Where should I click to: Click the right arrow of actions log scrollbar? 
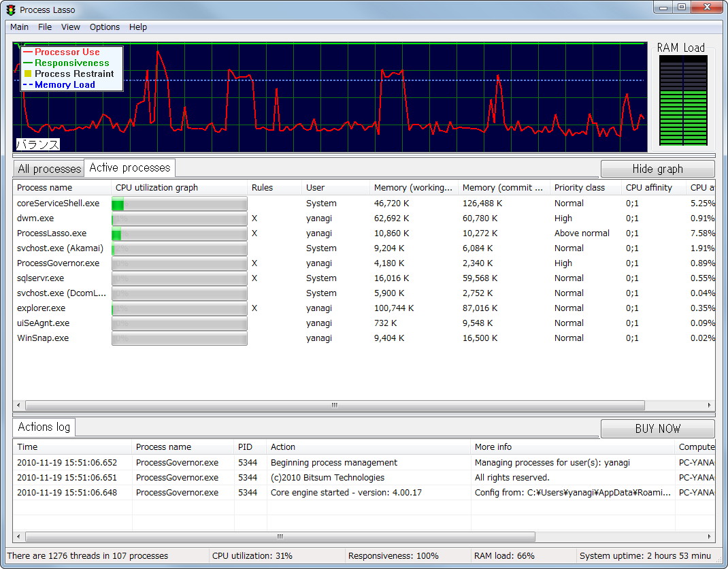coord(710,536)
